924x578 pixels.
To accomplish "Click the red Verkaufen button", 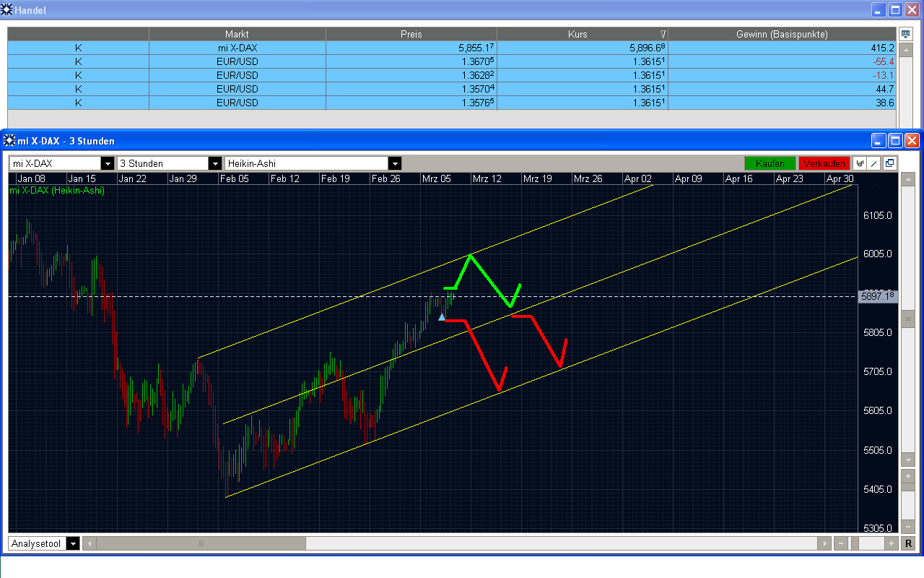I will click(824, 163).
